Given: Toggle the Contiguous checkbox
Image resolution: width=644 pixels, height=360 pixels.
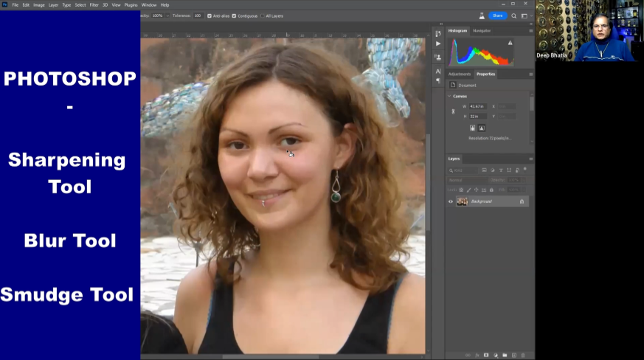Looking at the screenshot, I should [235, 15].
